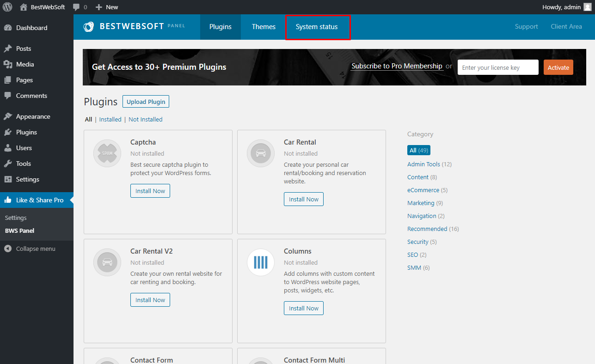The width and height of the screenshot is (595, 364).
Task: Click the Car Rental plugin icon
Action: [261, 153]
